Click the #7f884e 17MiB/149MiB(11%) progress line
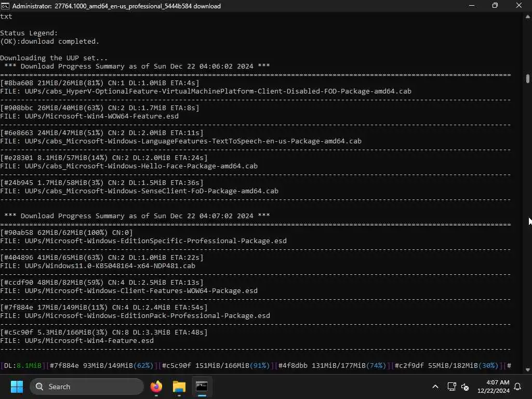The image size is (532, 399). click(x=104, y=307)
